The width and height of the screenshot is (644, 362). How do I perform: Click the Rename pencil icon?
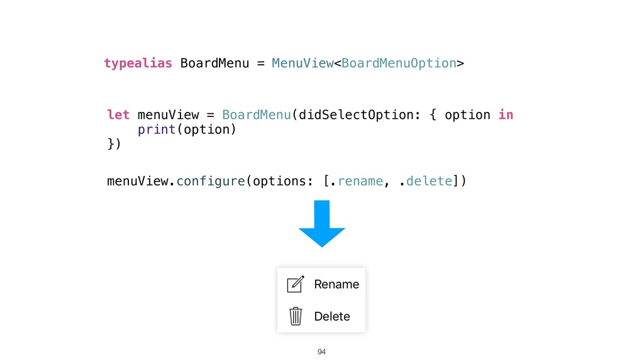[x=295, y=284]
